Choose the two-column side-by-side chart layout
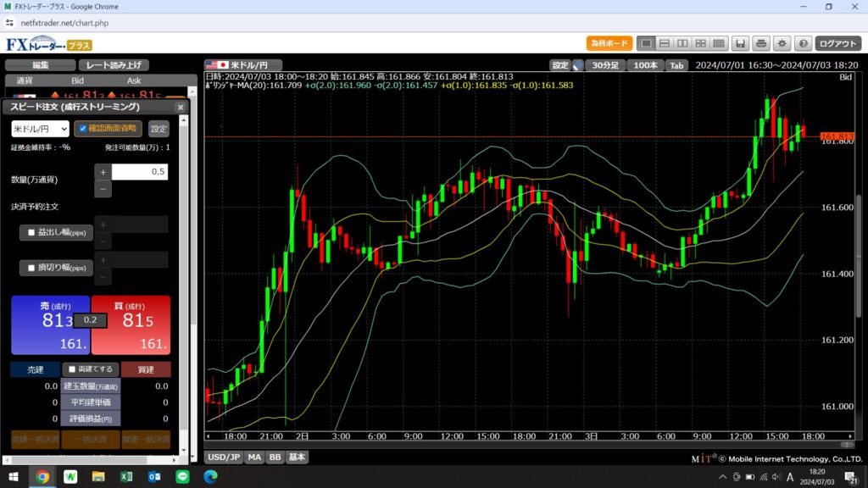 (683, 43)
